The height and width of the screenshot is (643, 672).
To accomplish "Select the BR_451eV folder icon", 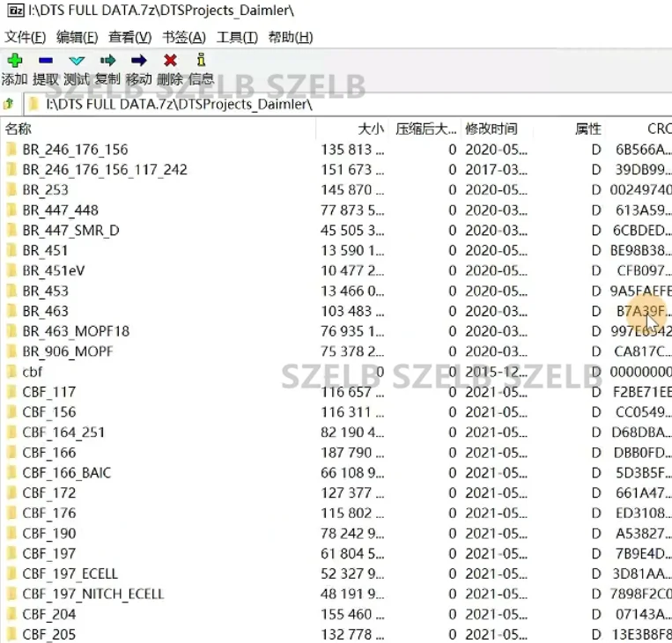I will point(11,270).
